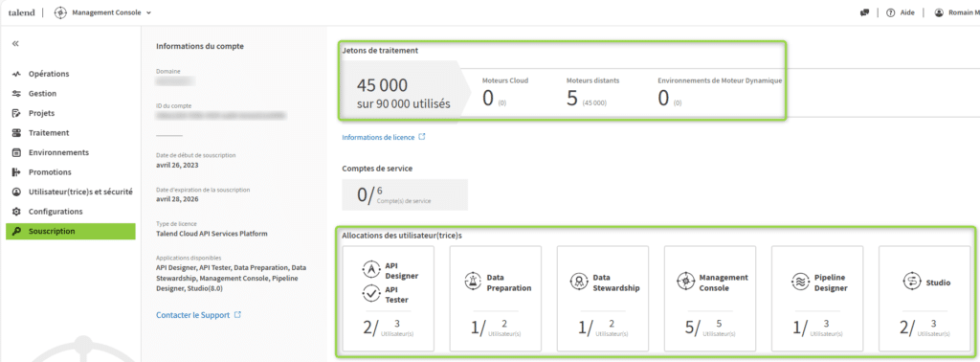The width and height of the screenshot is (980, 362).
Task: Open the Romain user profile menu
Action: 956,12
